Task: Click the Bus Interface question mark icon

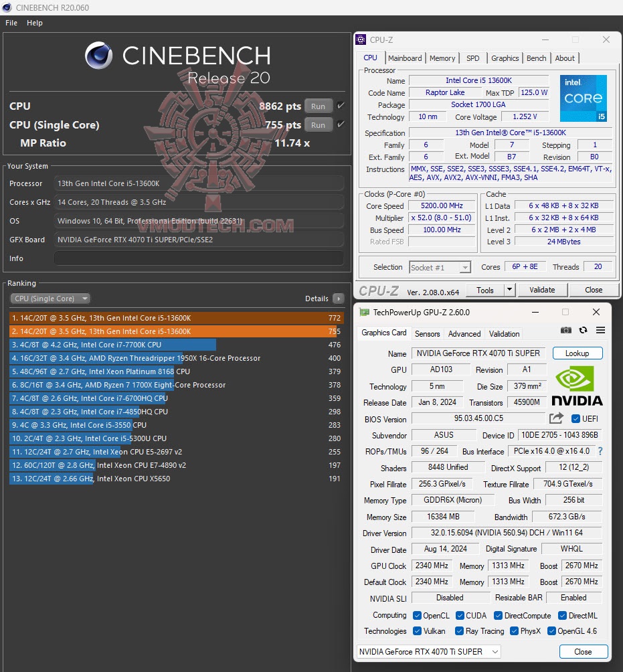Action: 600,451
